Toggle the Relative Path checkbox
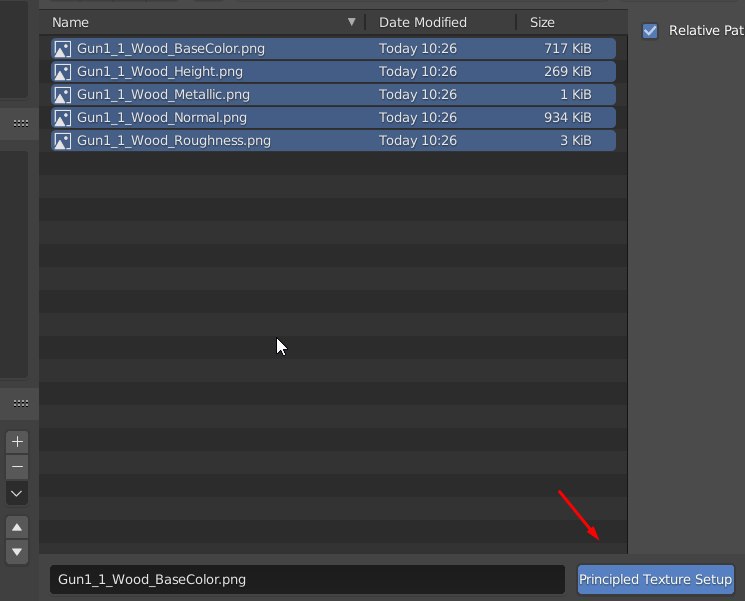The image size is (745, 601). (650, 31)
